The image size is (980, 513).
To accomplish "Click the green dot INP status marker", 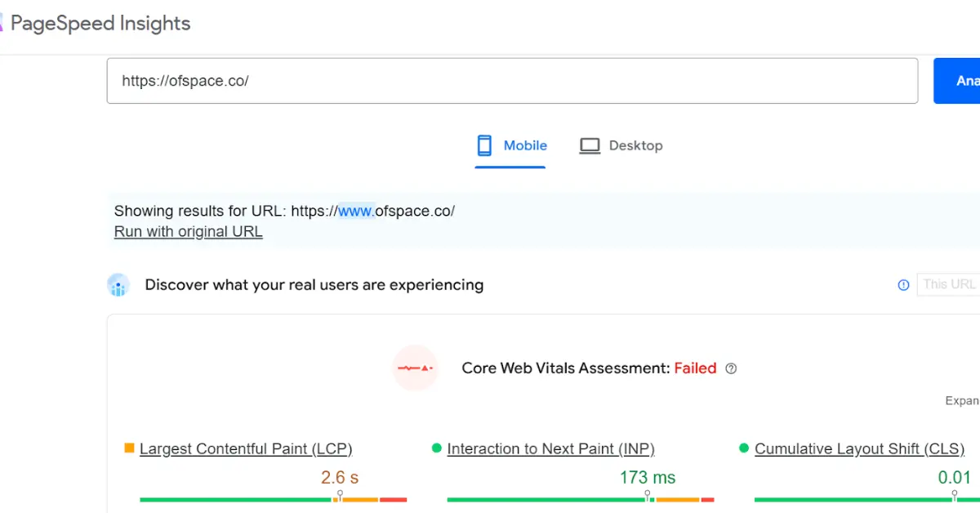I will coord(436,448).
